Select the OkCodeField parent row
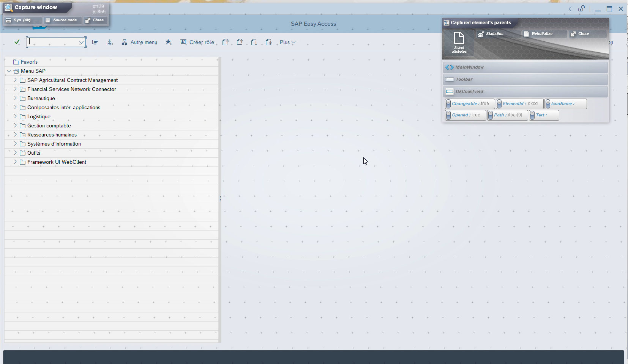 click(x=525, y=91)
